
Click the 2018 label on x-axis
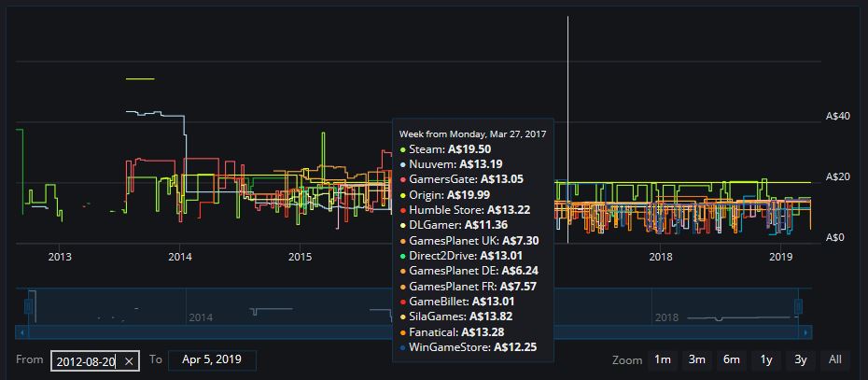tap(661, 257)
